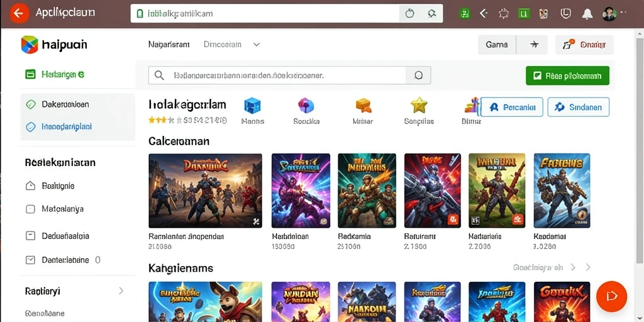
Task: Open the Batuirami game thumbnail
Action: [433, 191]
